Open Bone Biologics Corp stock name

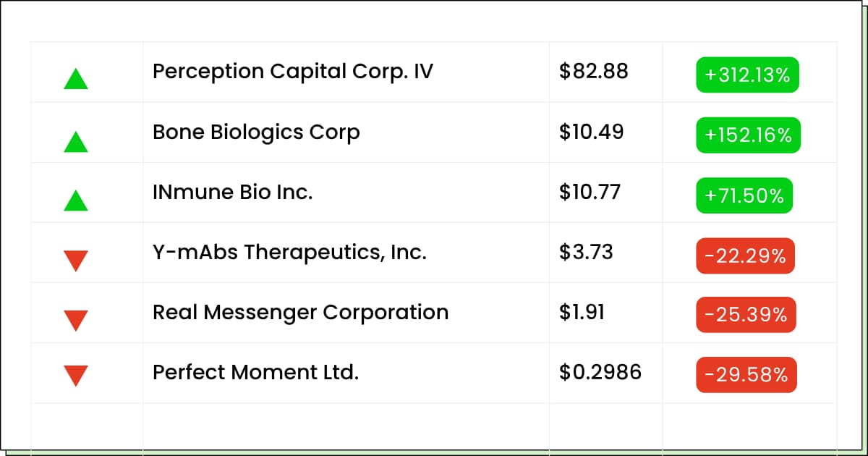pos(256,132)
